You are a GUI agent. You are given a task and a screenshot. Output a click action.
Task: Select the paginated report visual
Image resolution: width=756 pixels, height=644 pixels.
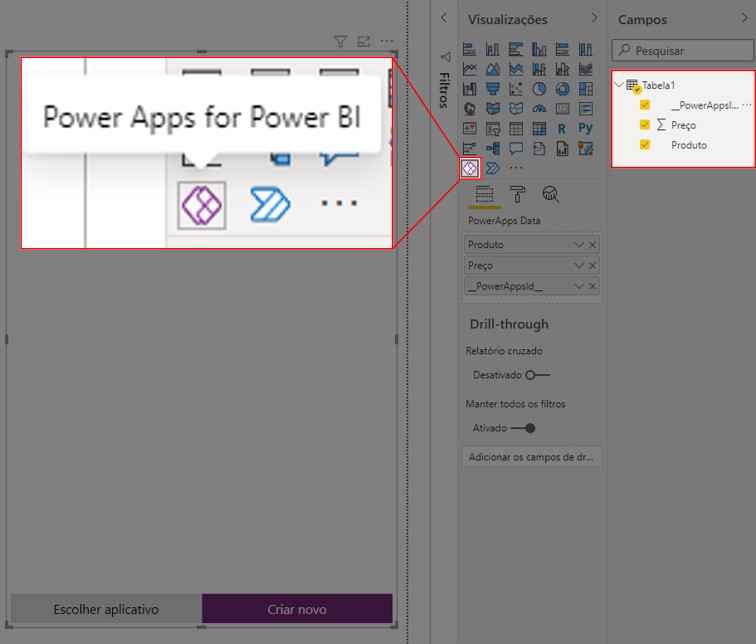[x=562, y=148]
